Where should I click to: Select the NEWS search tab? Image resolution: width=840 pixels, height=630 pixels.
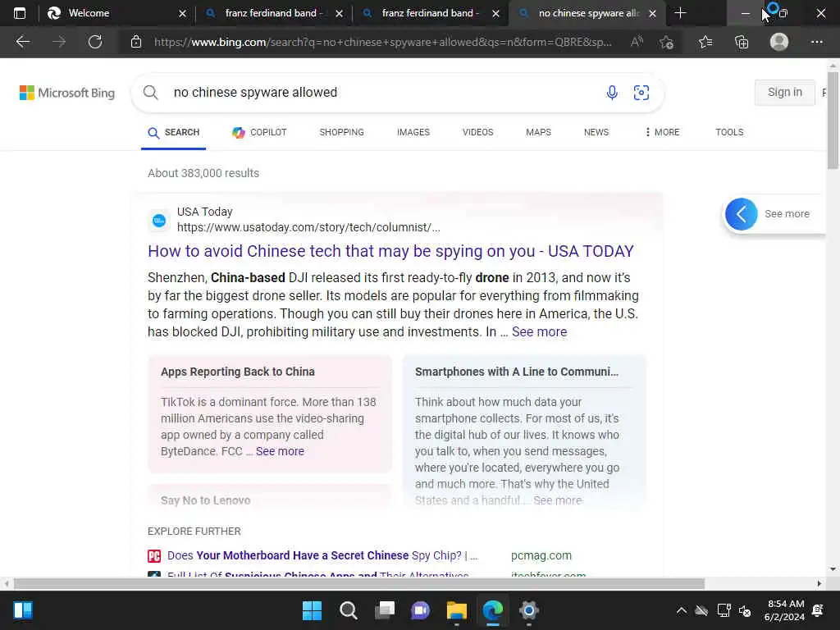tap(596, 132)
